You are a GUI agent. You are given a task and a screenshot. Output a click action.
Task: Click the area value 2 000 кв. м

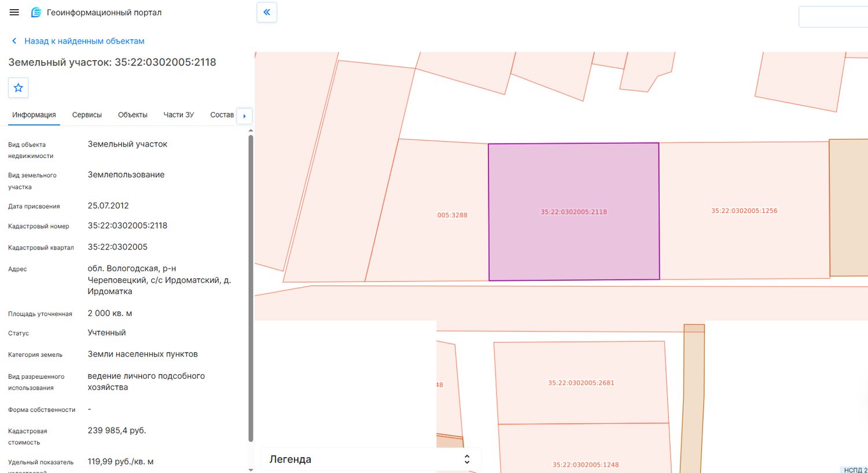click(x=110, y=313)
